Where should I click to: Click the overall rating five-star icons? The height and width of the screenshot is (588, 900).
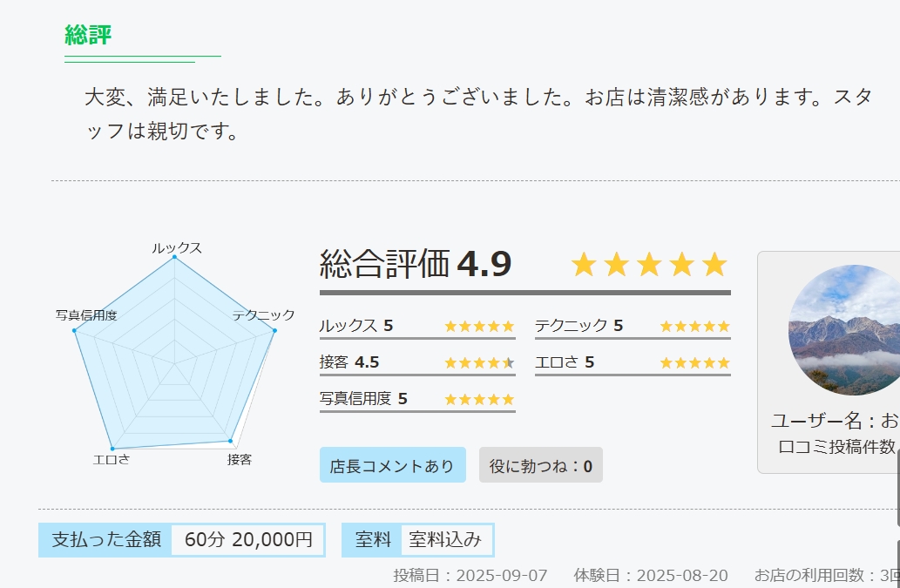(x=649, y=265)
